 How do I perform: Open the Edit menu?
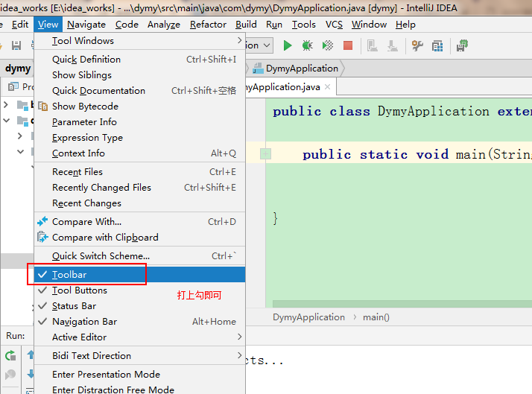point(20,25)
